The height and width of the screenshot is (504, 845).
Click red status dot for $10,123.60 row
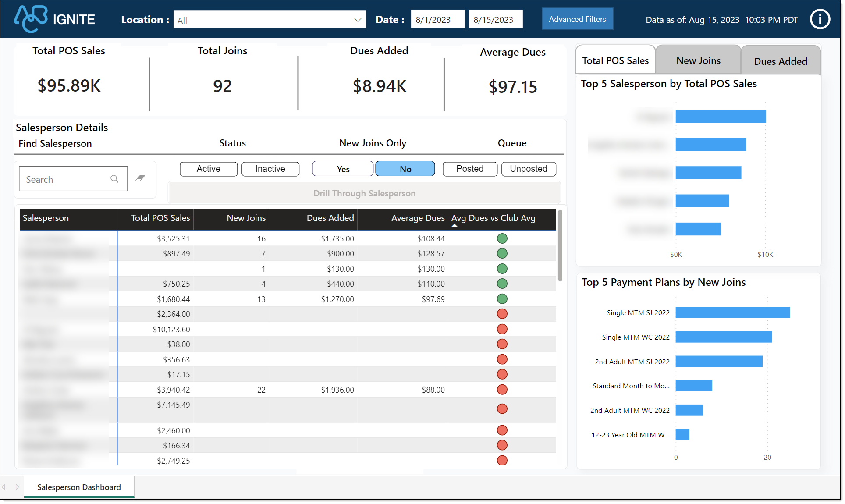(x=502, y=329)
